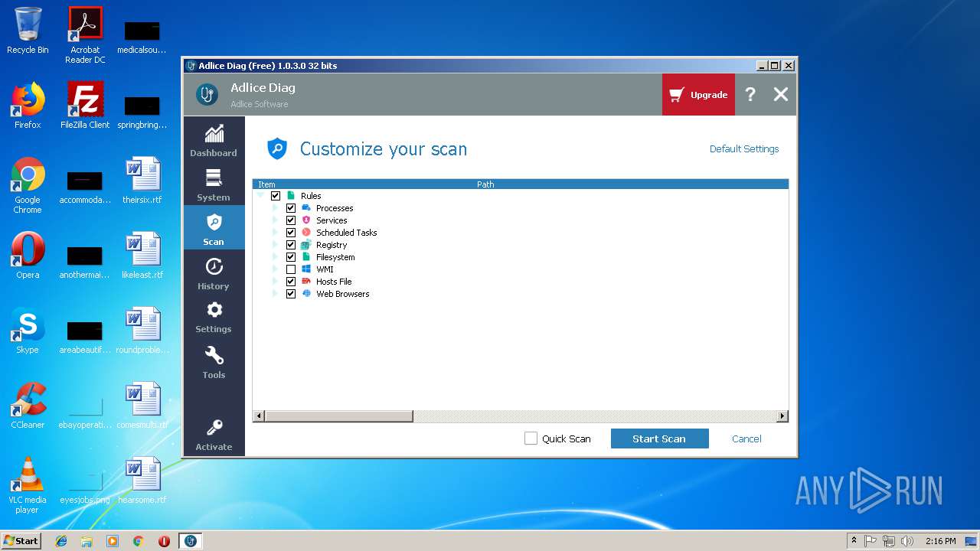980x551 pixels.
Task: Uncheck the Filesystem checkbox
Action: 291,257
